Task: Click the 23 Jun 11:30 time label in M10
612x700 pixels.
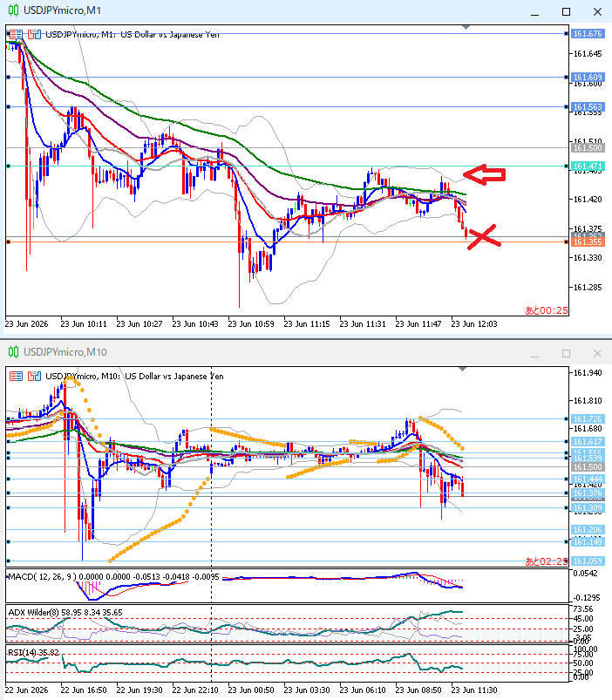Action: coord(474,690)
